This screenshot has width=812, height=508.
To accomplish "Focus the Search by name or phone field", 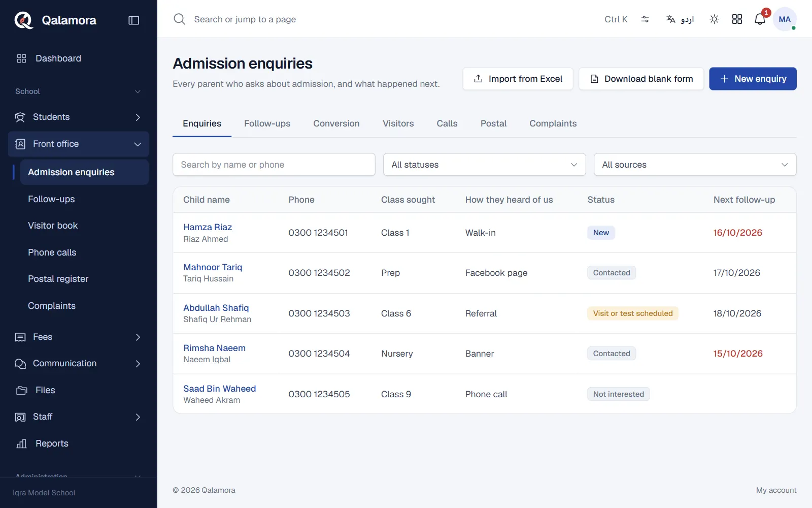I will pyautogui.click(x=274, y=165).
